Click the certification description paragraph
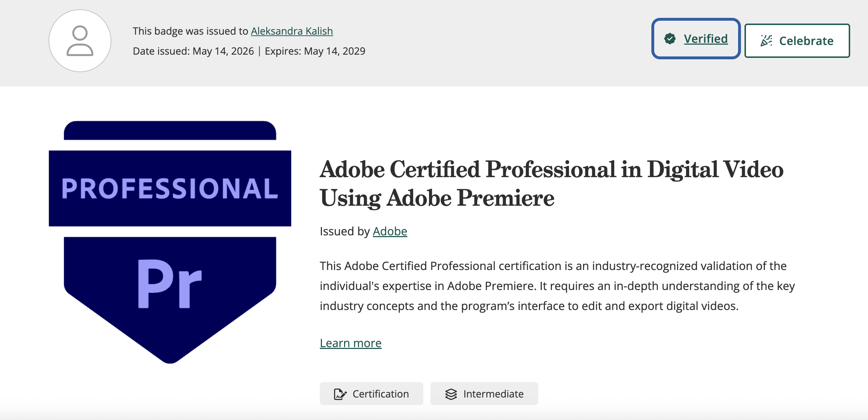This screenshot has width=868, height=420. point(557,286)
